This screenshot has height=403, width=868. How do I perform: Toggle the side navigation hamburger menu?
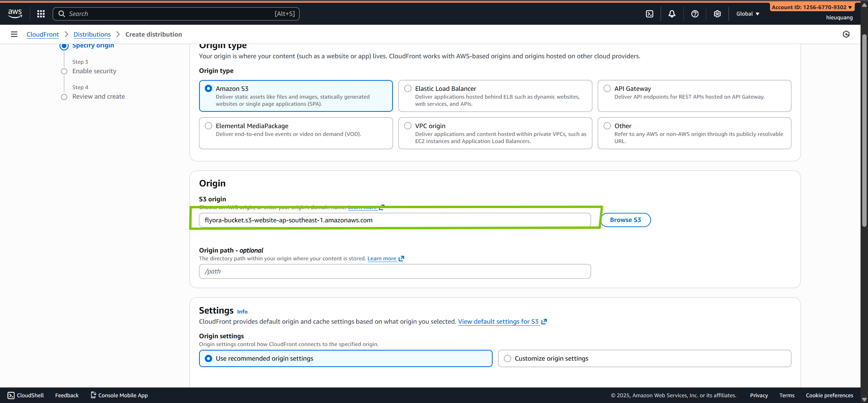14,34
